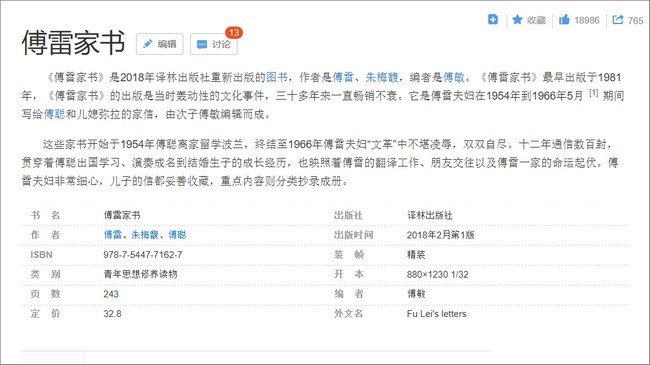Click the share icon next to 765

tap(618, 19)
